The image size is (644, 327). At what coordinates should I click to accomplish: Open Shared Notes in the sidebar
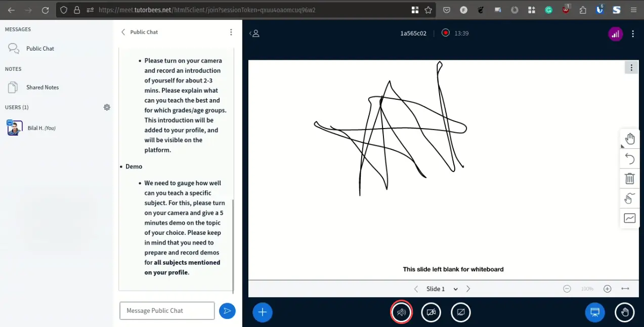[42, 88]
